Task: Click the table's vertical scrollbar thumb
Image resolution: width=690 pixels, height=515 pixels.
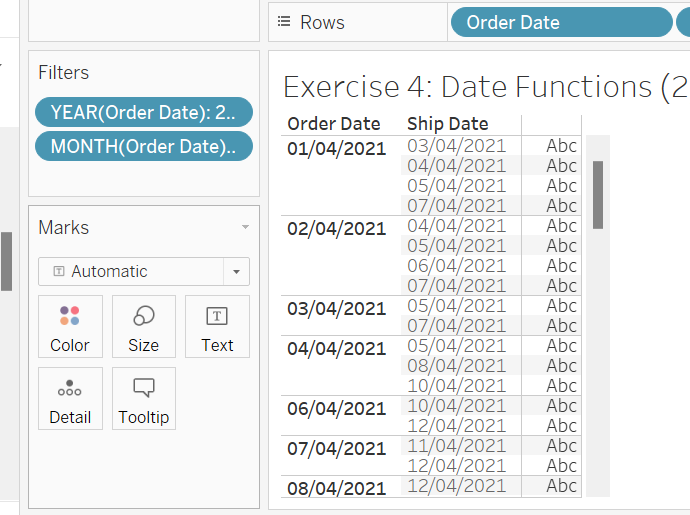Action: 598,195
